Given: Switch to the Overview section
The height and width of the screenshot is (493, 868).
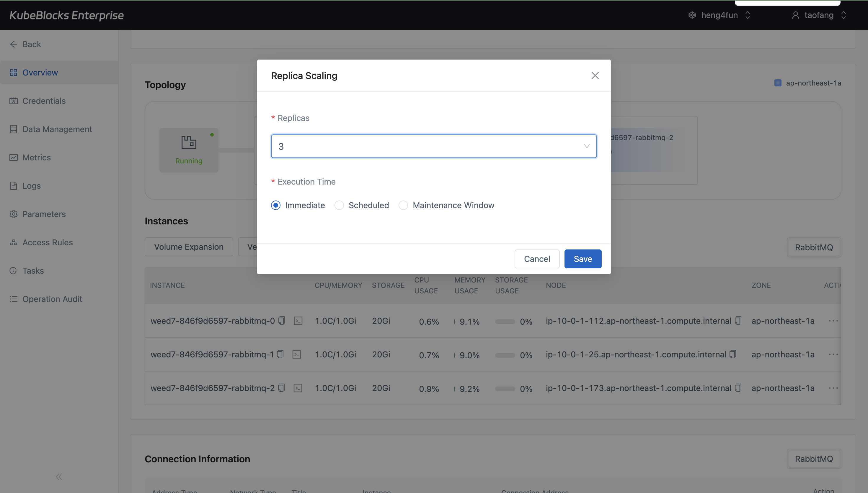Looking at the screenshot, I should (x=40, y=72).
